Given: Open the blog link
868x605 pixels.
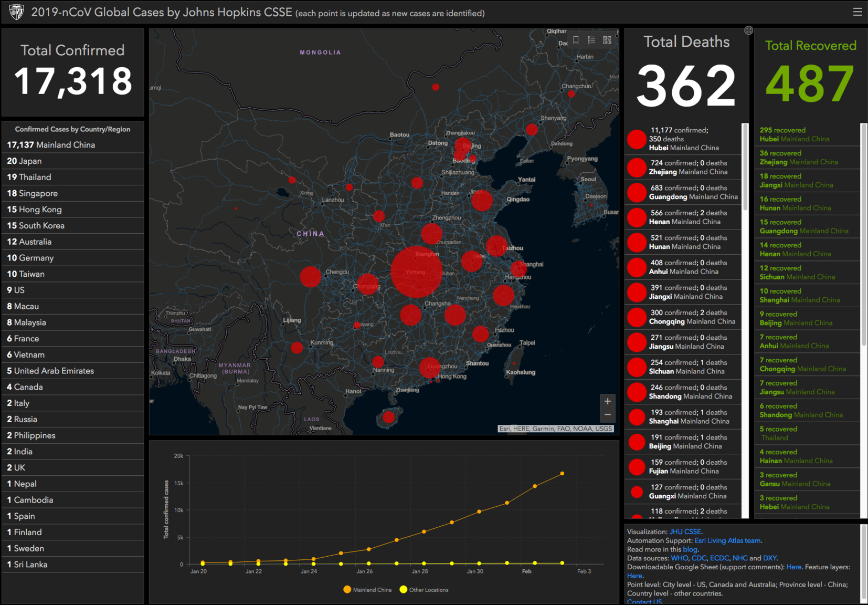Looking at the screenshot, I should point(690,549).
